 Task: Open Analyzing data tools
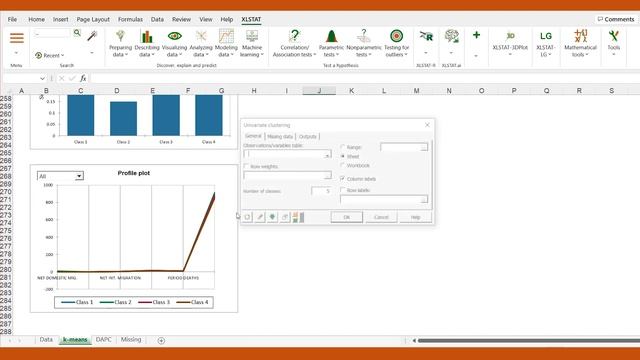pyautogui.click(x=201, y=43)
